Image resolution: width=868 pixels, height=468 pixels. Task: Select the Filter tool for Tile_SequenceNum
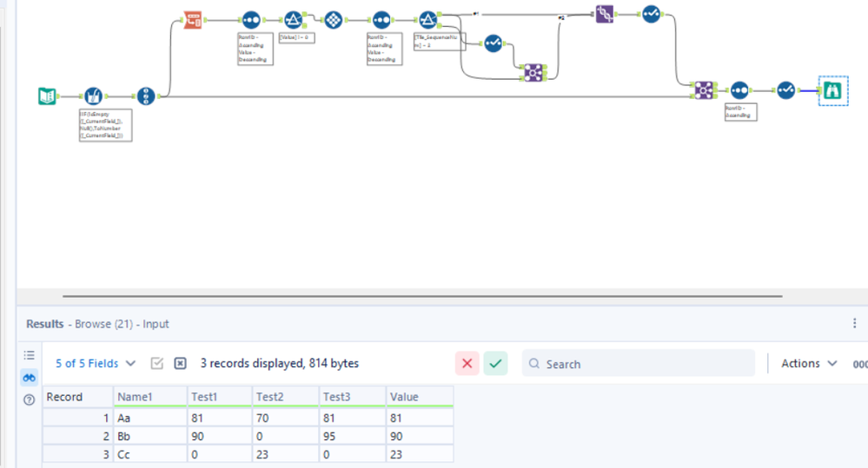pos(427,20)
